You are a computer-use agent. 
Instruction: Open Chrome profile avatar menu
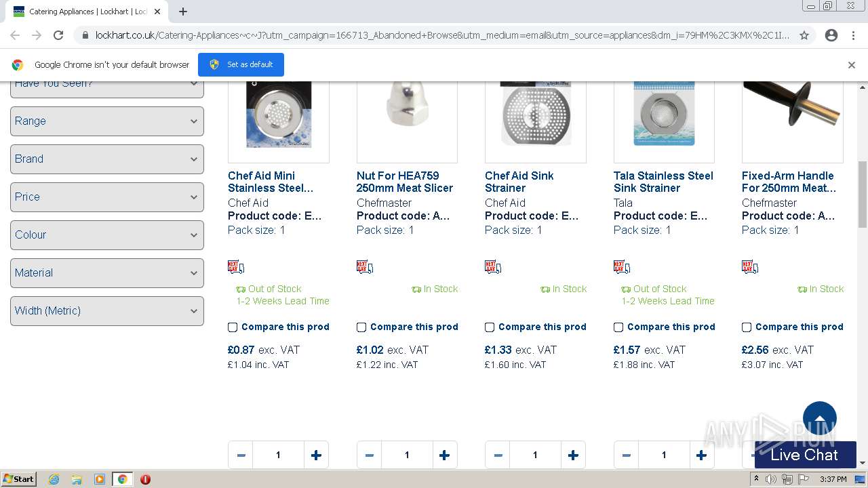click(x=831, y=35)
